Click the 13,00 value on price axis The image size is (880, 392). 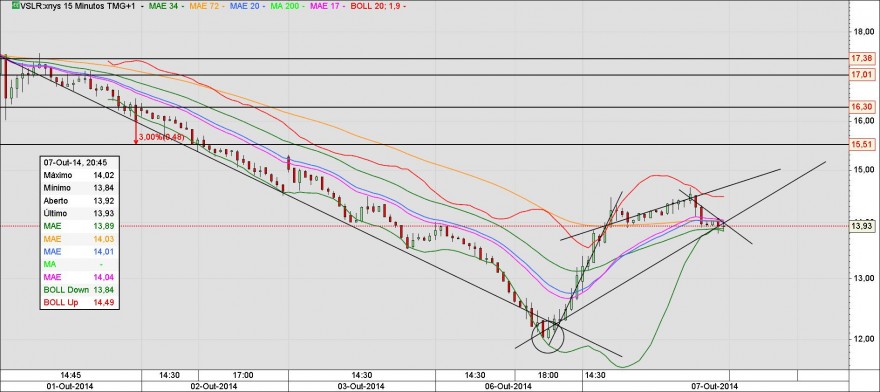864,278
